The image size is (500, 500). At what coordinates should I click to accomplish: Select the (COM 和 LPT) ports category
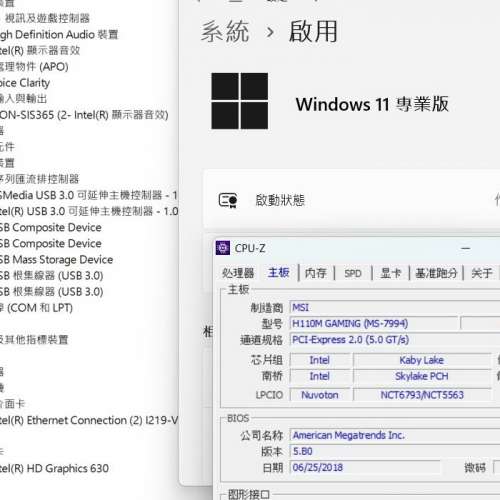point(36,308)
